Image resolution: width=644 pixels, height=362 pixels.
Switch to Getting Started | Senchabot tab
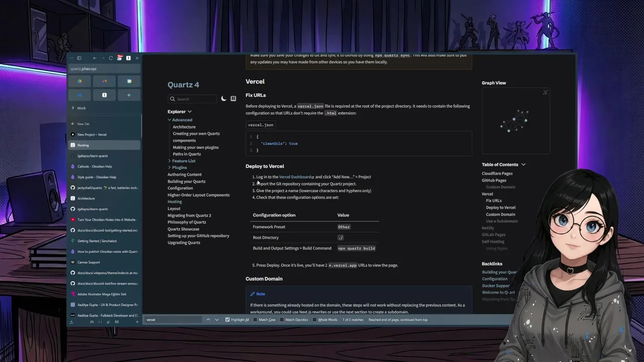point(105,241)
